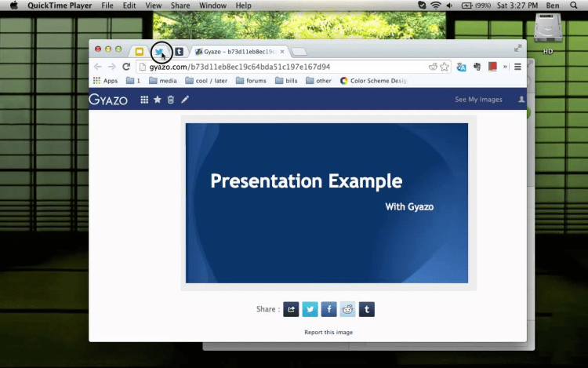This screenshot has height=368, width=588.
Task: Click the Sat 3:27 PM clock
Action: 517,5
